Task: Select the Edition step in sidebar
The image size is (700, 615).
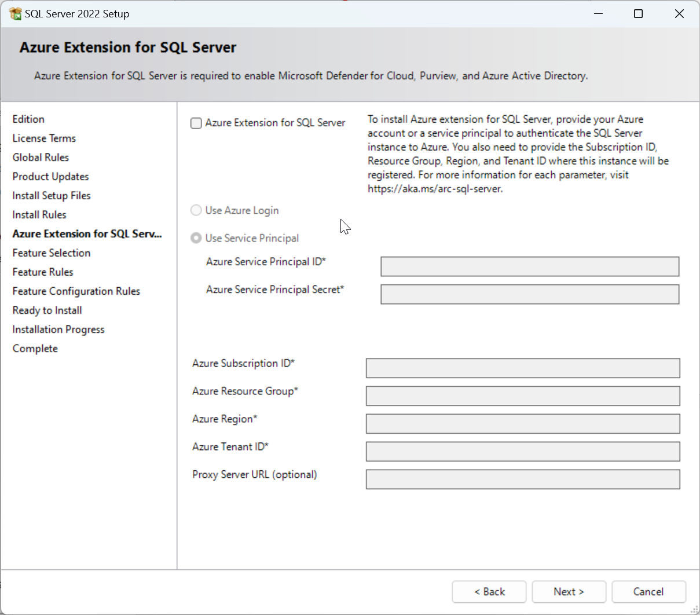Action: [28, 119]
